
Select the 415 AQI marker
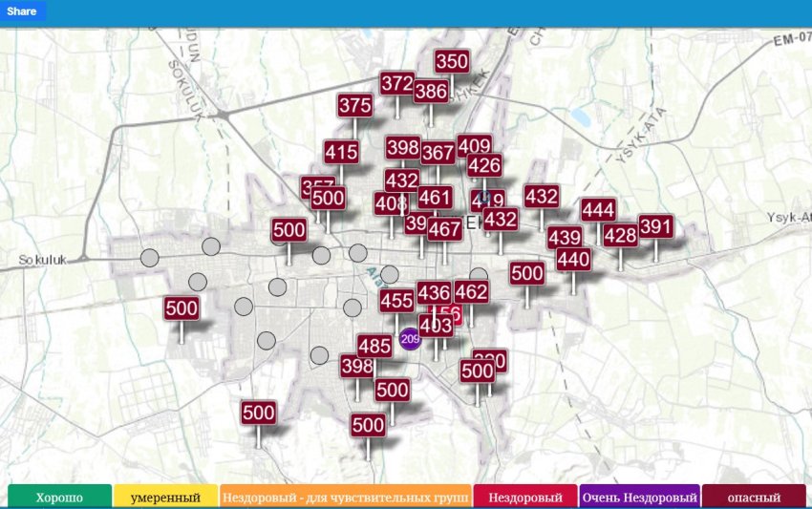(x=341, y=152)
